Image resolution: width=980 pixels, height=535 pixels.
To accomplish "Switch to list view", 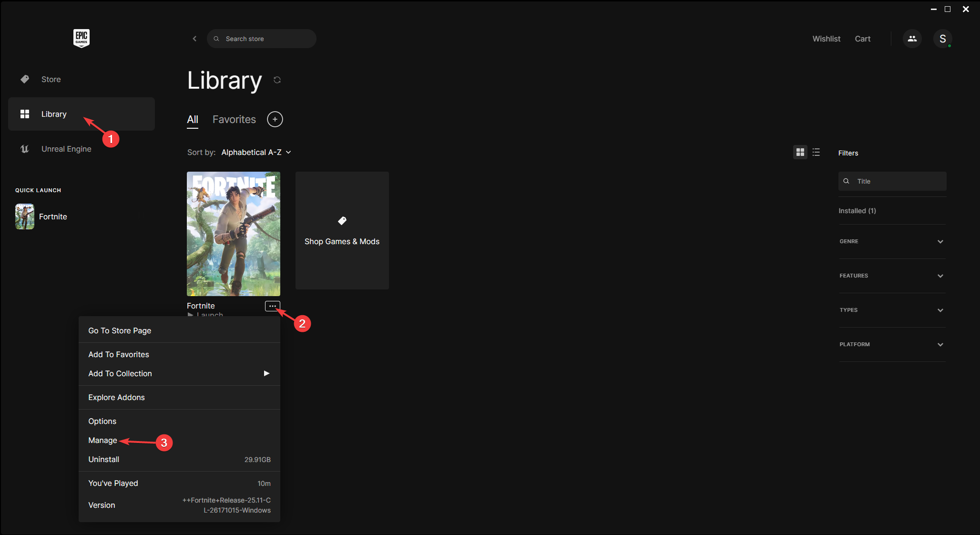I will point(816,152).
